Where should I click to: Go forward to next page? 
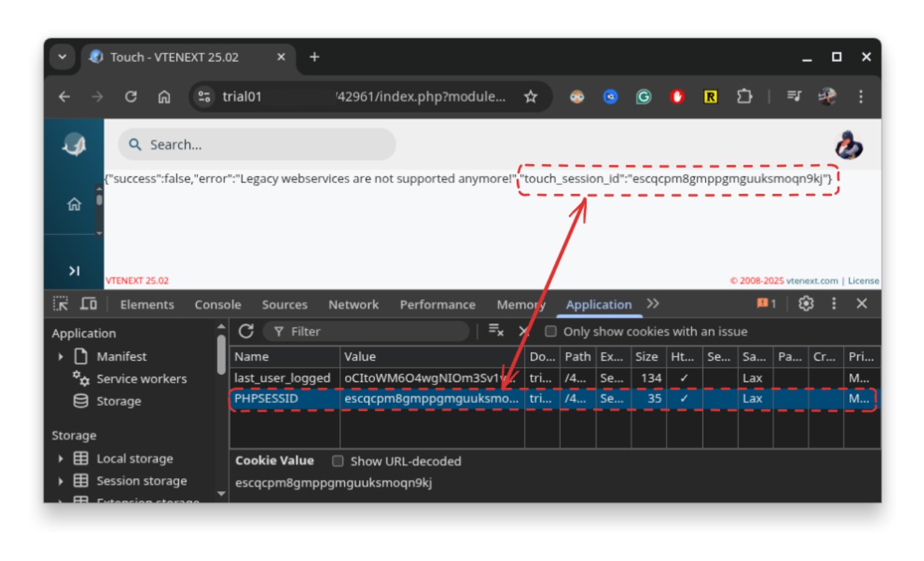pos(97,97)
